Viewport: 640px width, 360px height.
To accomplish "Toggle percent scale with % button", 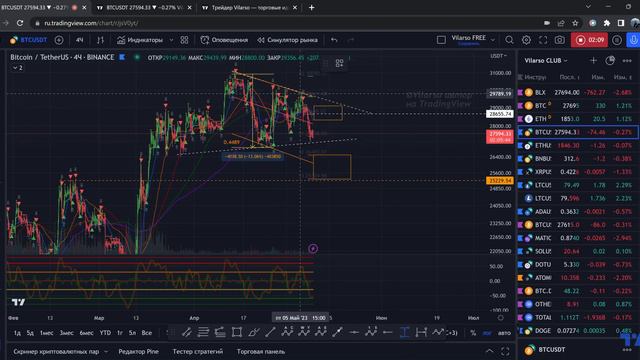I will (x=473, y=333).
